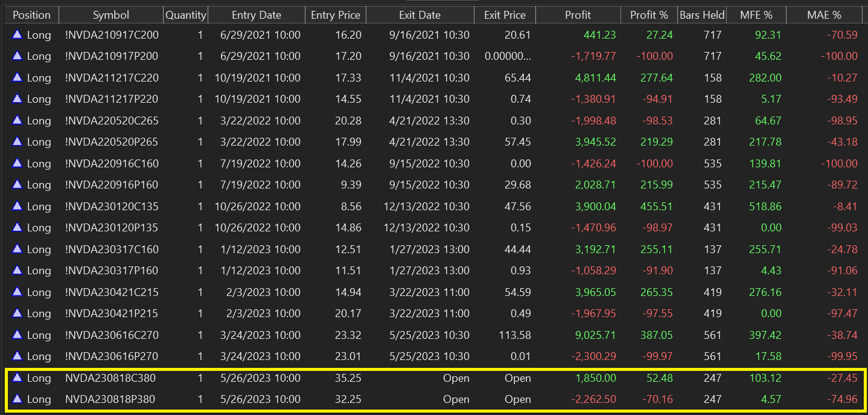This screenshot has width=868, height=415.
Task: Click the triangle icon for open NVDA230818C380
Action: tap(17, 378)
